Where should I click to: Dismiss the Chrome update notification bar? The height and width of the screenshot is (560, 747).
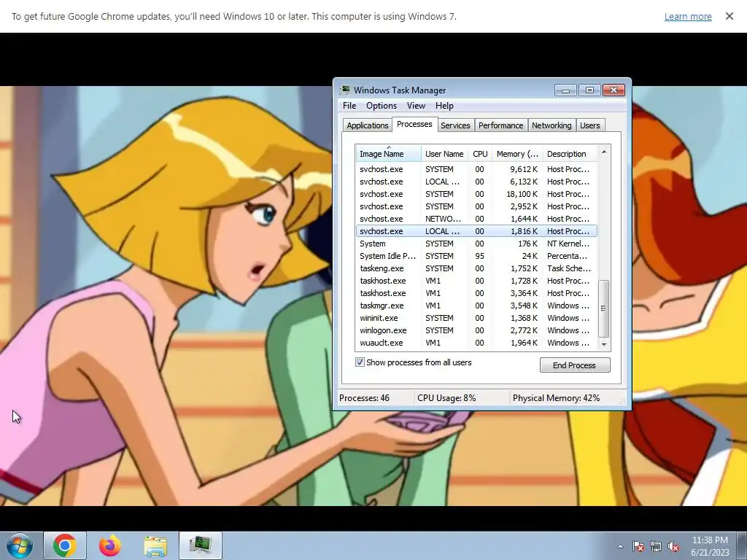(x=729, y=16)
